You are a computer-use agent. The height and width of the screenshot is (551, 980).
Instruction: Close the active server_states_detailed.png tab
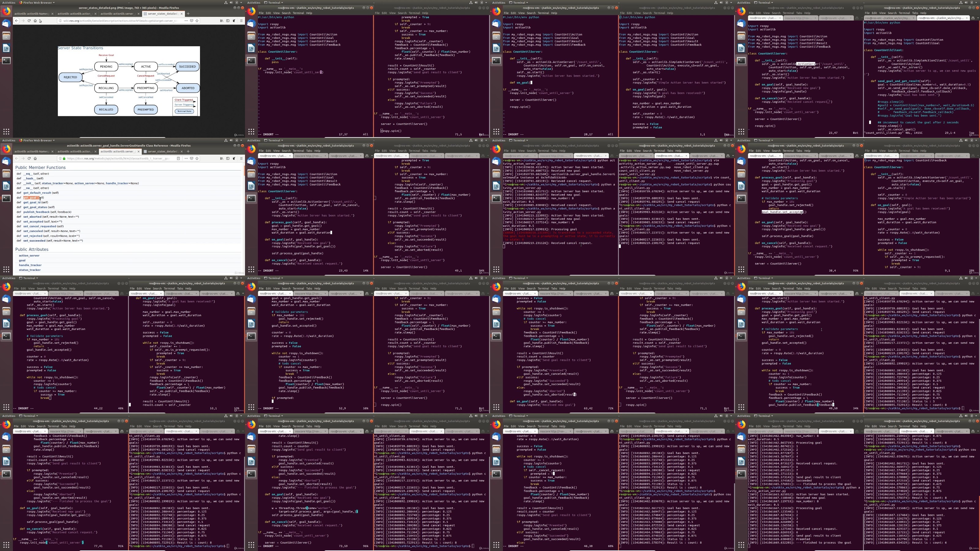click(182, 14)
